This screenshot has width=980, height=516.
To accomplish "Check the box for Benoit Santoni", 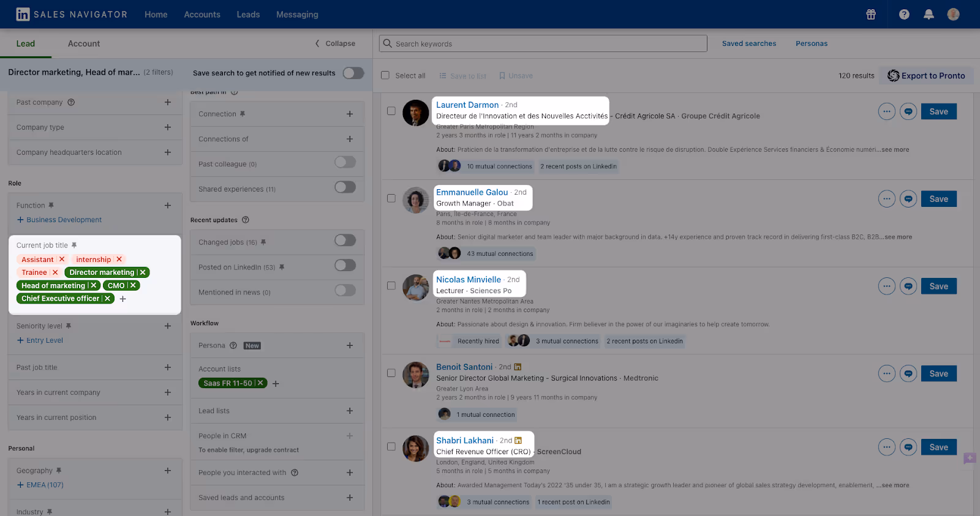I will tap(391, 373).
